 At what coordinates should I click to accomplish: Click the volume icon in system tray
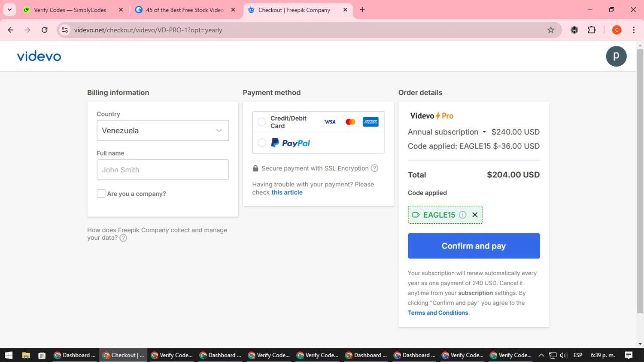pos(564,355)
